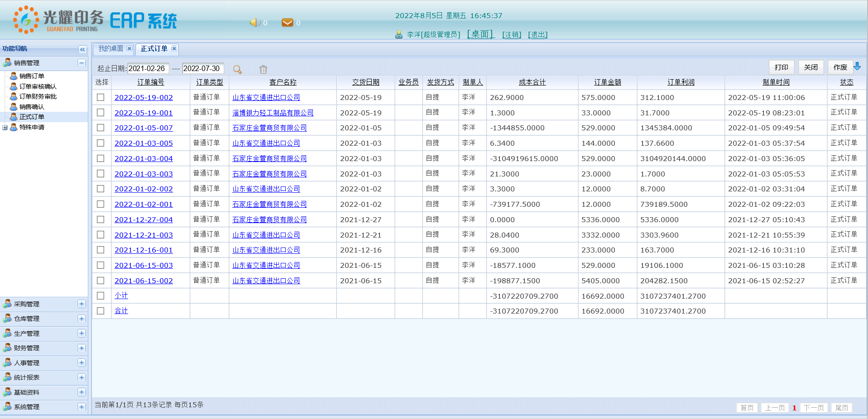Click the 退出 link
The image size is (868, 419).
(537, 34)
